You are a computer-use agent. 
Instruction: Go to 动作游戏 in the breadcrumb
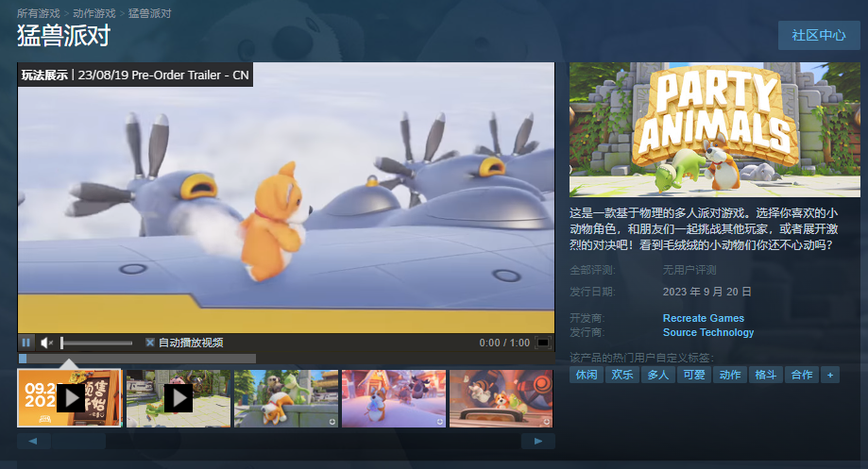[x=94, y=13]
